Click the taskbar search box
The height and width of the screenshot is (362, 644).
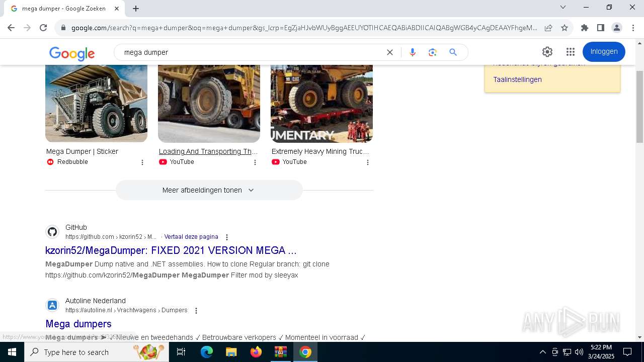click(x=97, y=352)
